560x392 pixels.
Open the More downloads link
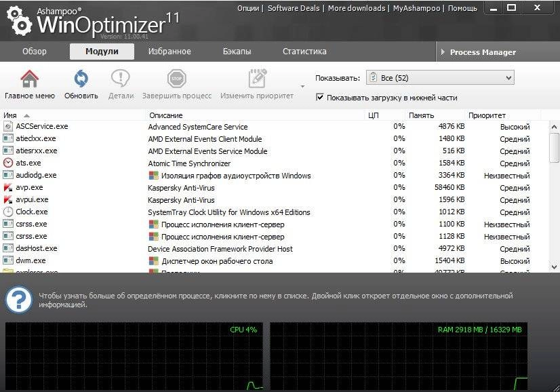pos(357,8)
